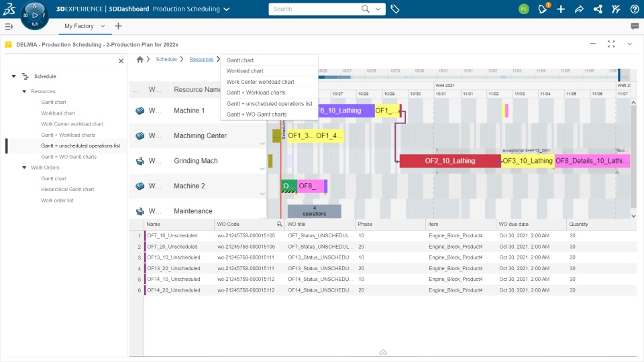Open the chat comments icon
This screenshot has width=644, height=362.
[635, 26]
